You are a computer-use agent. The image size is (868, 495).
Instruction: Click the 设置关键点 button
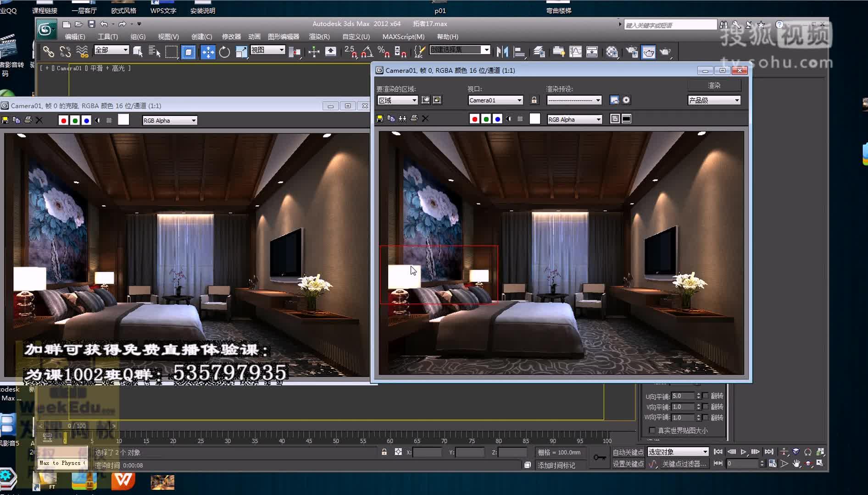(x=628, y=464)
